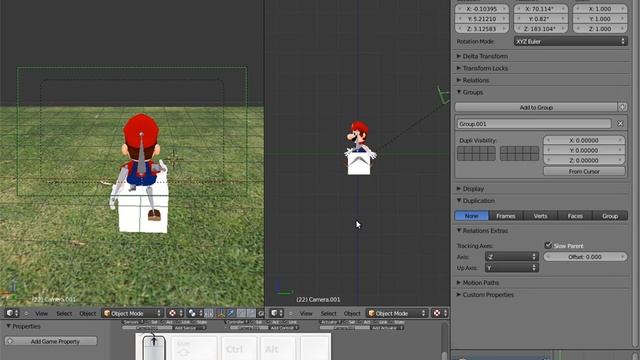Click Add to Group button
Viewport: 640px width, 360px height.
click(x=536, y=107)
